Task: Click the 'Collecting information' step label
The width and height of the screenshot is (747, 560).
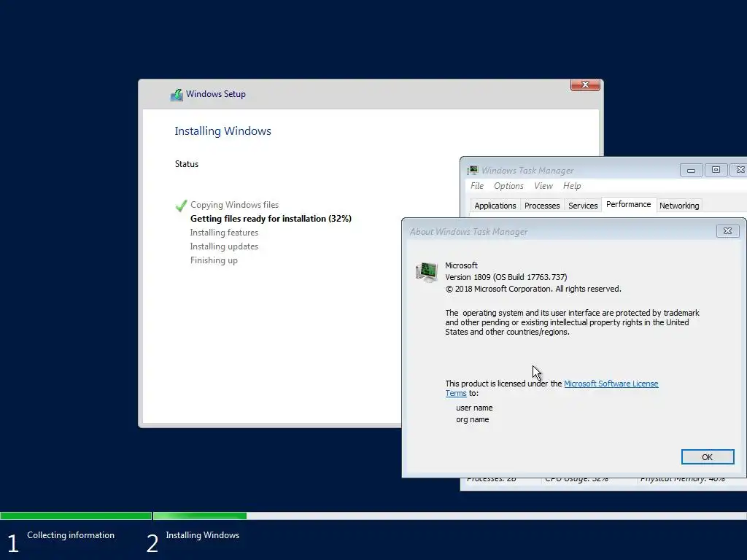Action: coord(71,535)
